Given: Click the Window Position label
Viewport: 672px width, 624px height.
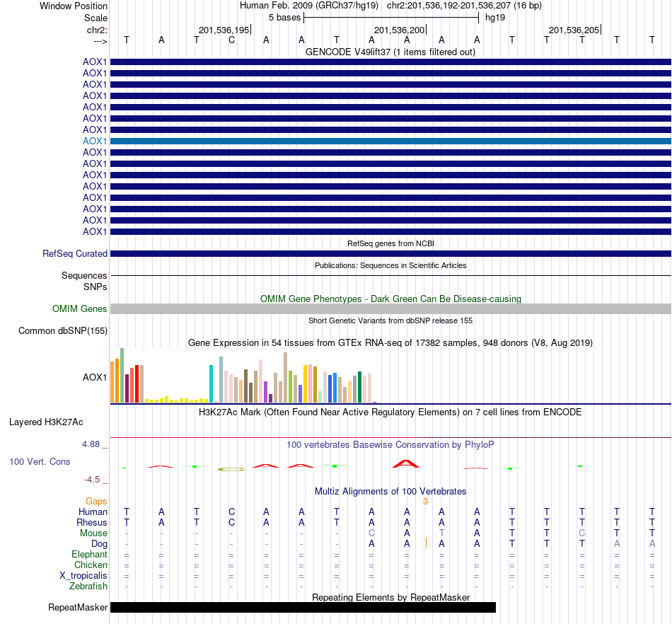Looking at the screenshot, I should [74, 6].
